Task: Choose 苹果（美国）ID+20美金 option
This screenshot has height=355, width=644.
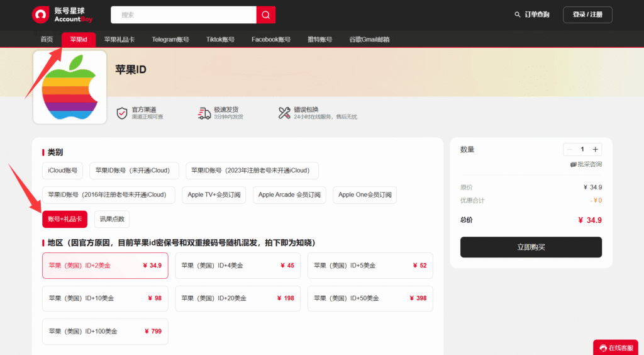Action: click(237, 298)
